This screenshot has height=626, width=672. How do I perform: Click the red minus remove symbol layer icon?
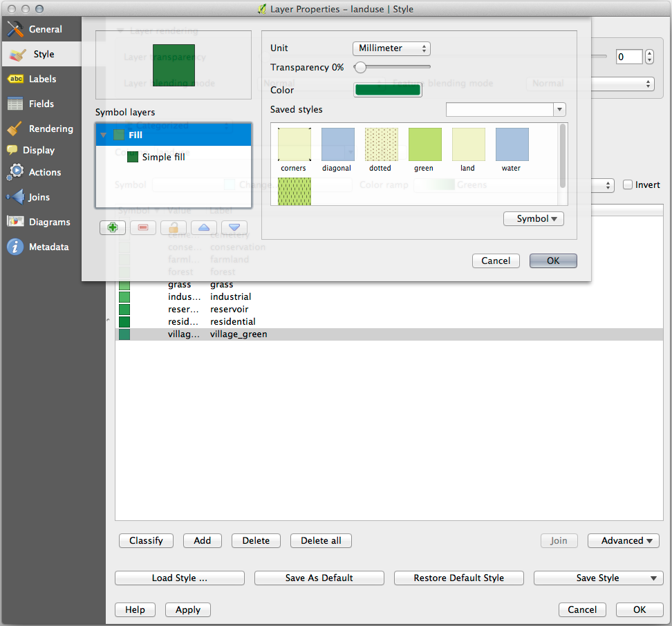click(x=143, y=227)
